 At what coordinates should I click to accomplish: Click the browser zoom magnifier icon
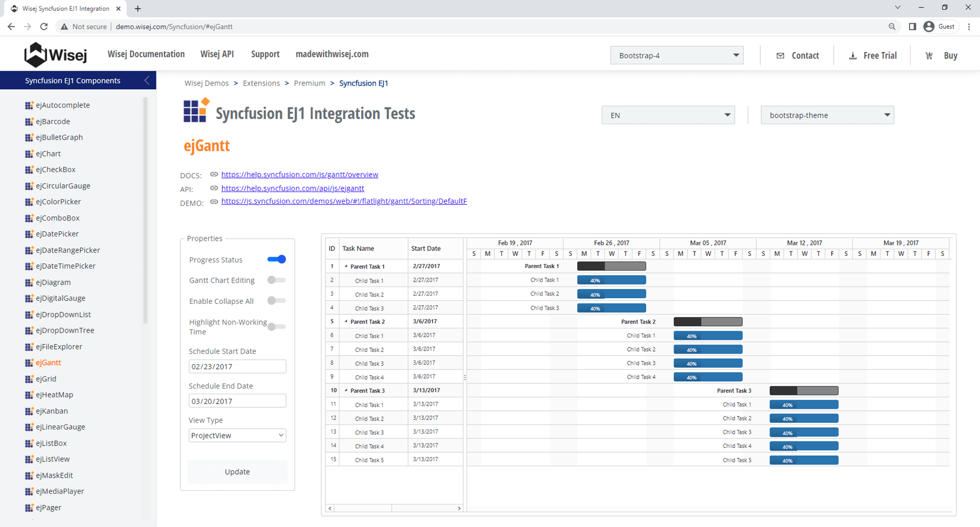(891, 26)
